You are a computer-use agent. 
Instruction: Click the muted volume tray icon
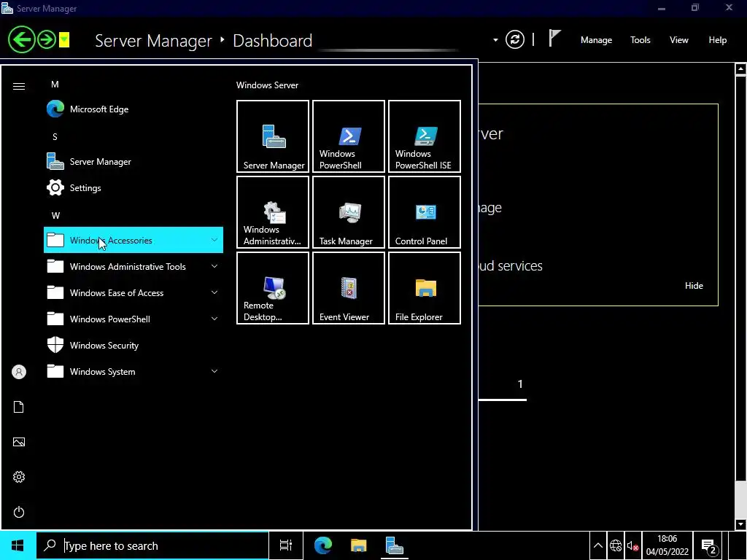pyautogui.click(x=632, y=545)
